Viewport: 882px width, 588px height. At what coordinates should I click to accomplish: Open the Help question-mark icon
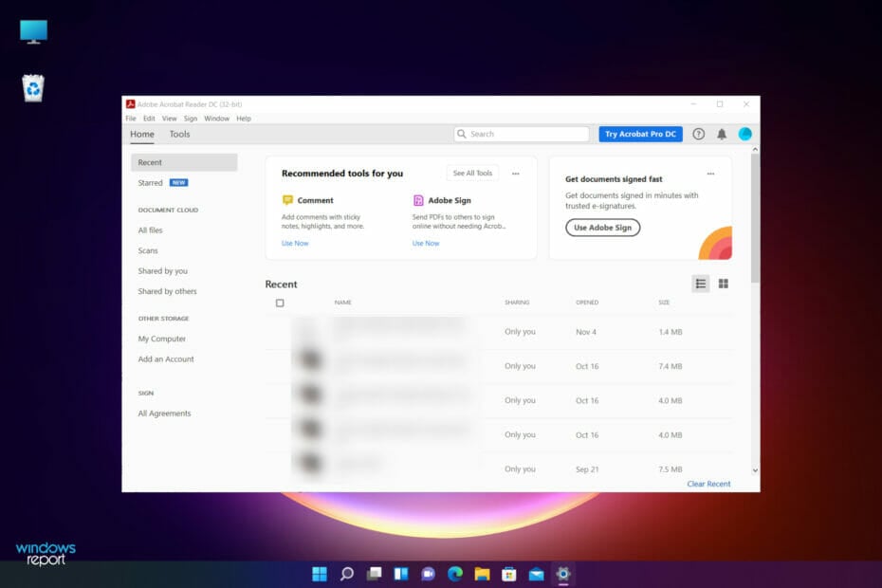(x=699, y=134)
